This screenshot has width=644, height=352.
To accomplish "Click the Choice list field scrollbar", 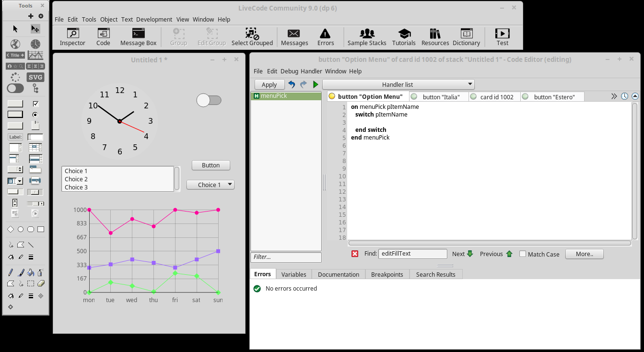I will click(177, 178).
